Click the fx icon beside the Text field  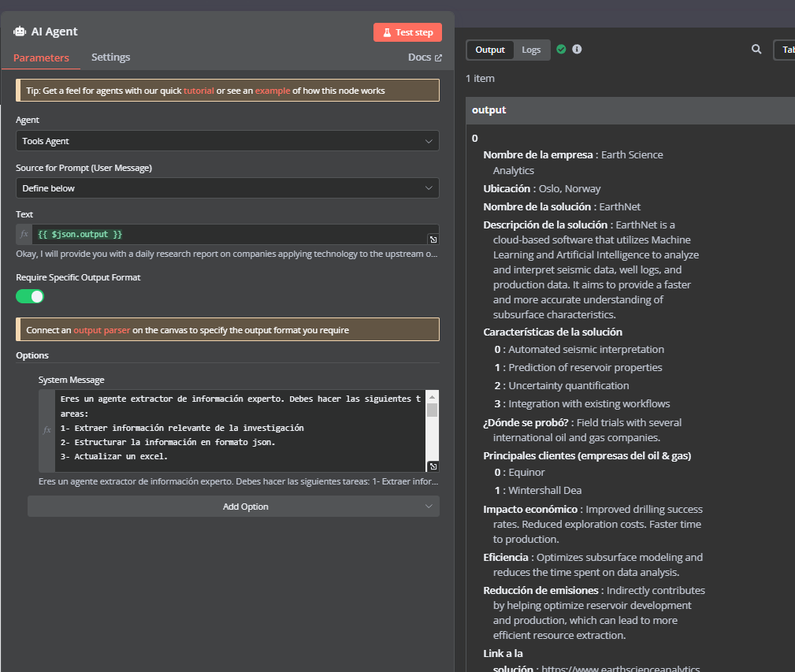pos(24,234)
